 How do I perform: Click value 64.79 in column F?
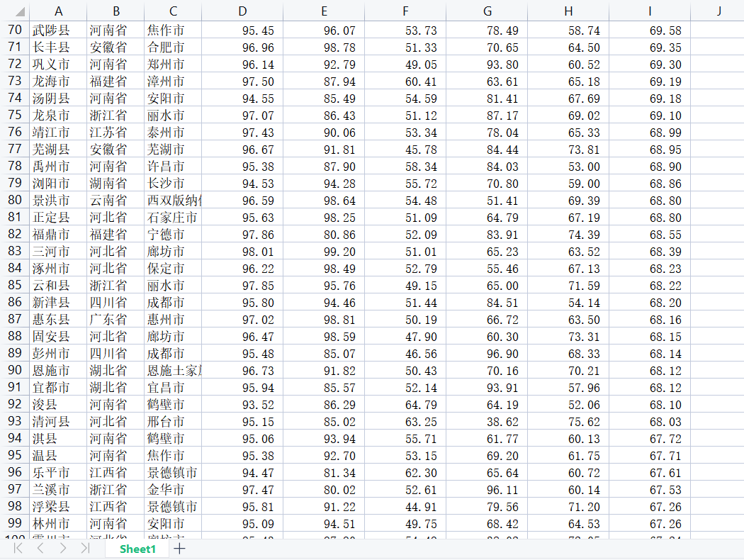coord(405,404)
